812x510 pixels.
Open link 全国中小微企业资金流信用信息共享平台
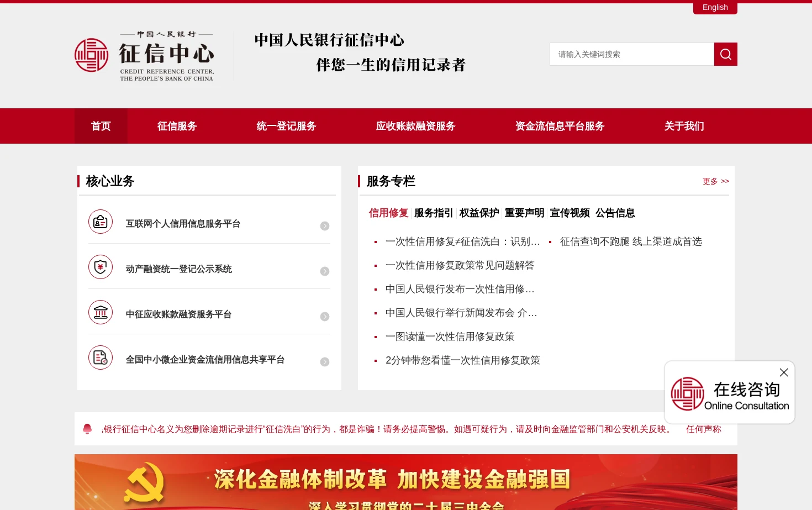(205, 360)
